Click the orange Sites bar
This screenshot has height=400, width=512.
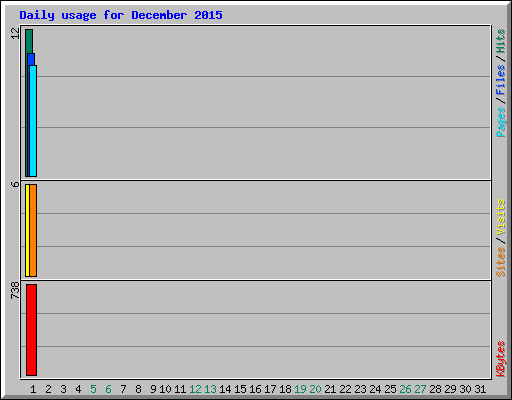click(x=33, y=230)
